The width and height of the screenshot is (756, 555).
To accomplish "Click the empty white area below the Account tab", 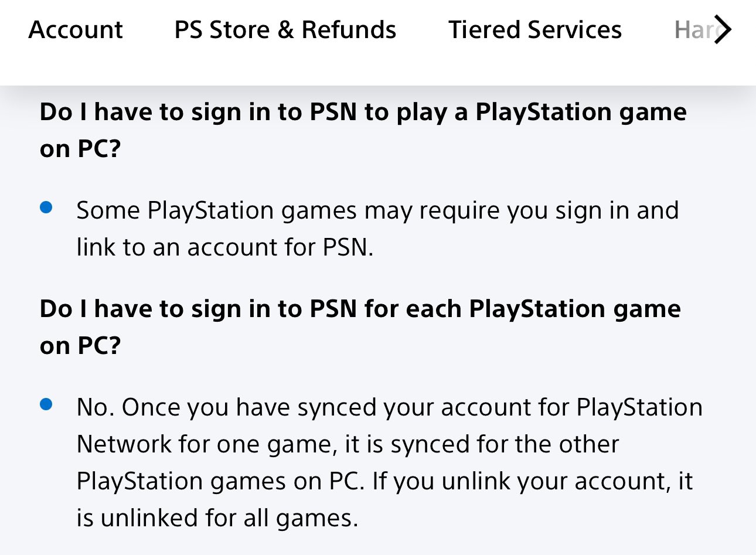I will (76, 64).
